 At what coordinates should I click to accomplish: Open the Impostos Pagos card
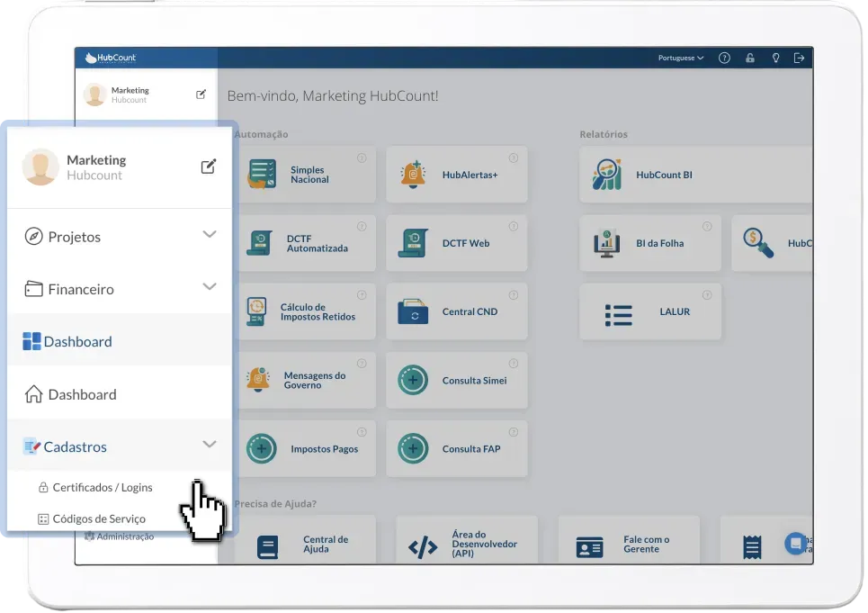click(x=308, y=448)
